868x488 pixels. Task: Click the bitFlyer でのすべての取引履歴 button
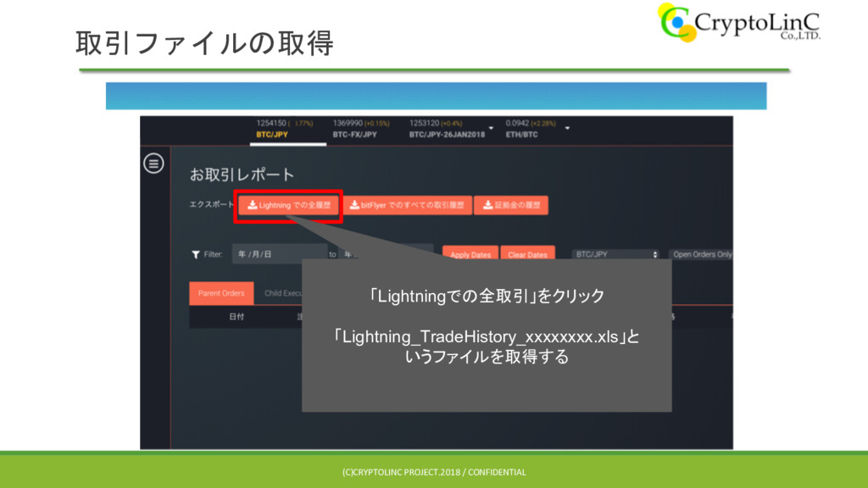[x=408, y=205]
